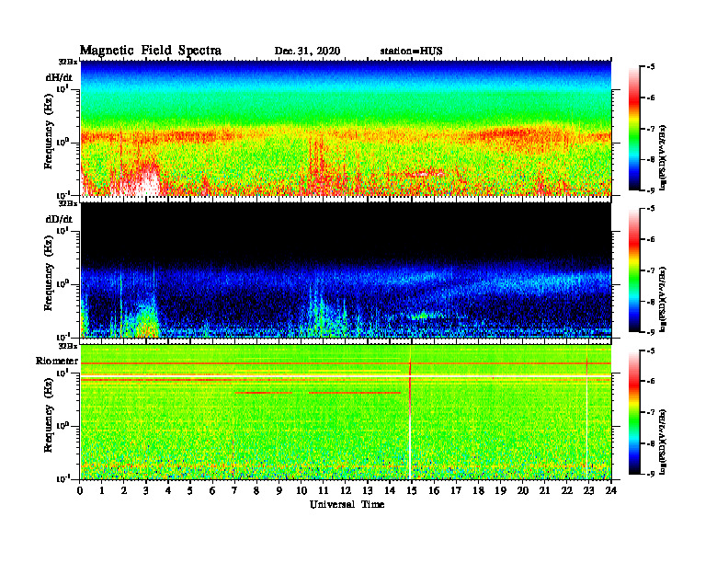Click the '9' tick on the Universal Time axis
The height and width of the screenshot is (563, 728).
click(279, 490)
